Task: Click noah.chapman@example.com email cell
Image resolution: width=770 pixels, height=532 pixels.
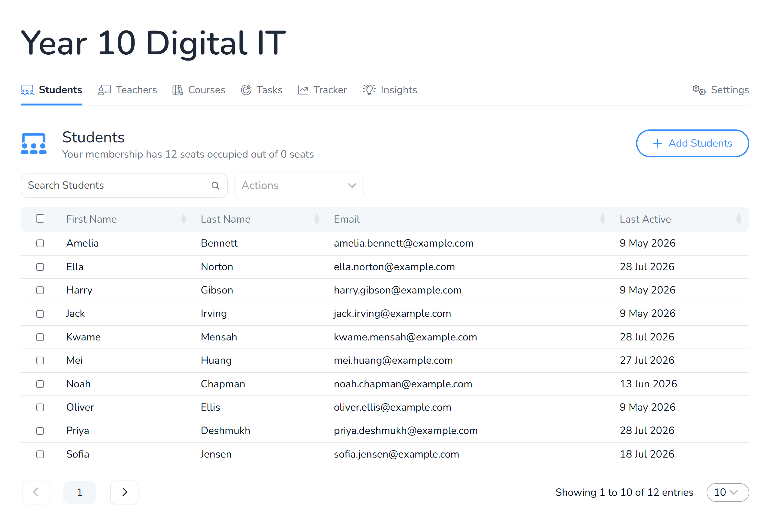Action: (x=403, y=384)
